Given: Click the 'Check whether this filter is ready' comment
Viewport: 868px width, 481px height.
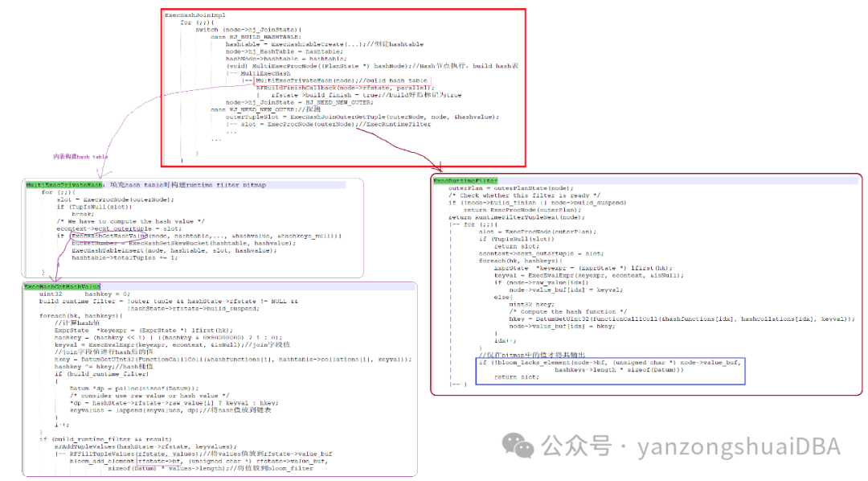Looking at the screenshot, I should pyautogui.click(x=524, y=195).
